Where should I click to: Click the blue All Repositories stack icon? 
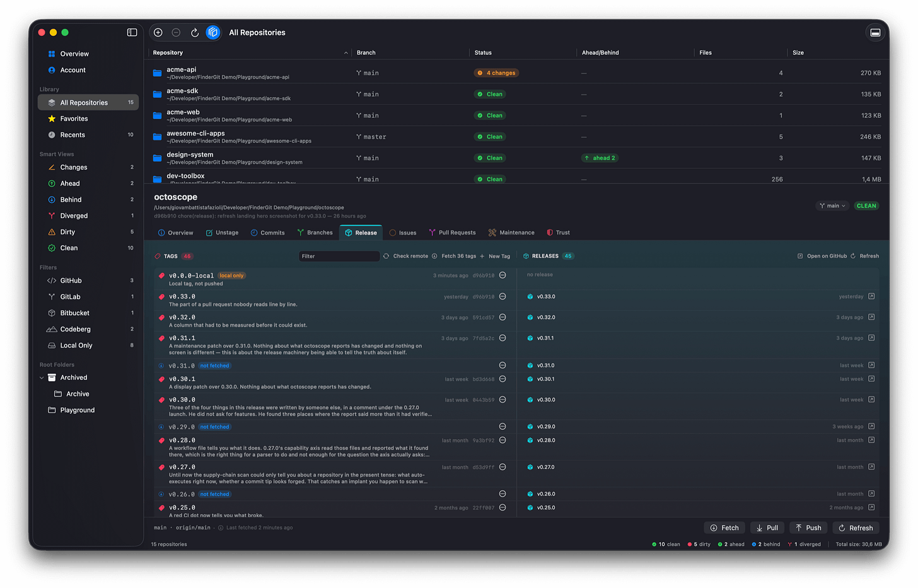pos(213,32)
